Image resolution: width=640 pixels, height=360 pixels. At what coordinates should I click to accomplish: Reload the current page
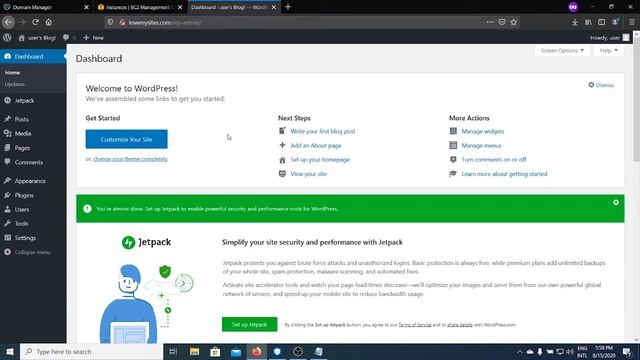36,22
